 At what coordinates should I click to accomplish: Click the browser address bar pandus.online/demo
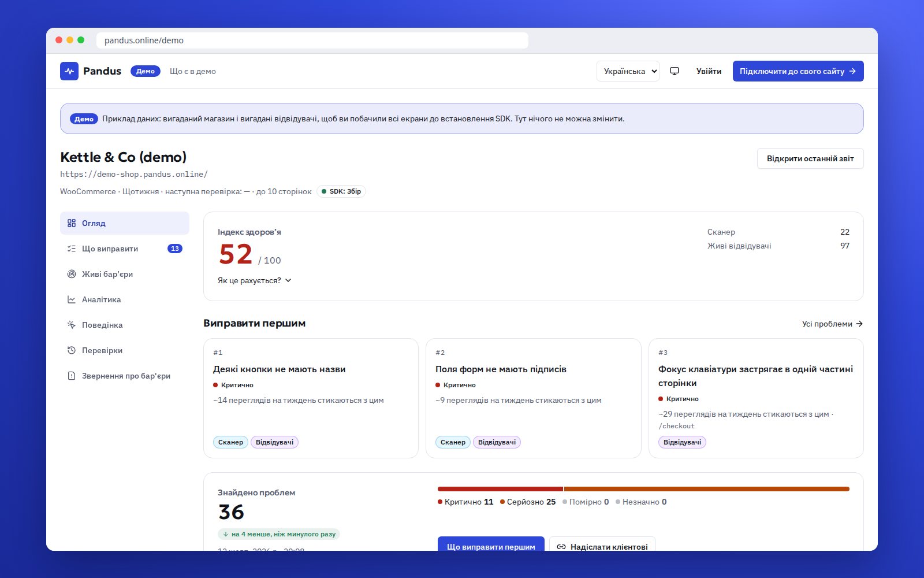(x=312, y=40)
